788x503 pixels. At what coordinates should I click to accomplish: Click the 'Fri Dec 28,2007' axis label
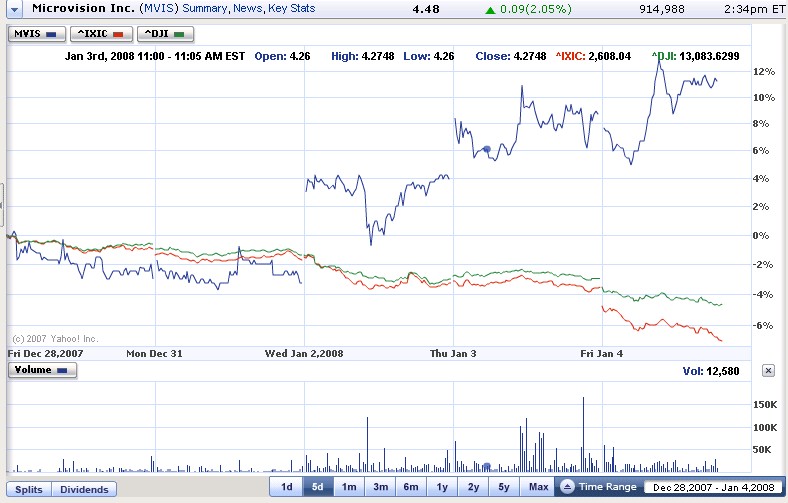[x=45, y=354]
